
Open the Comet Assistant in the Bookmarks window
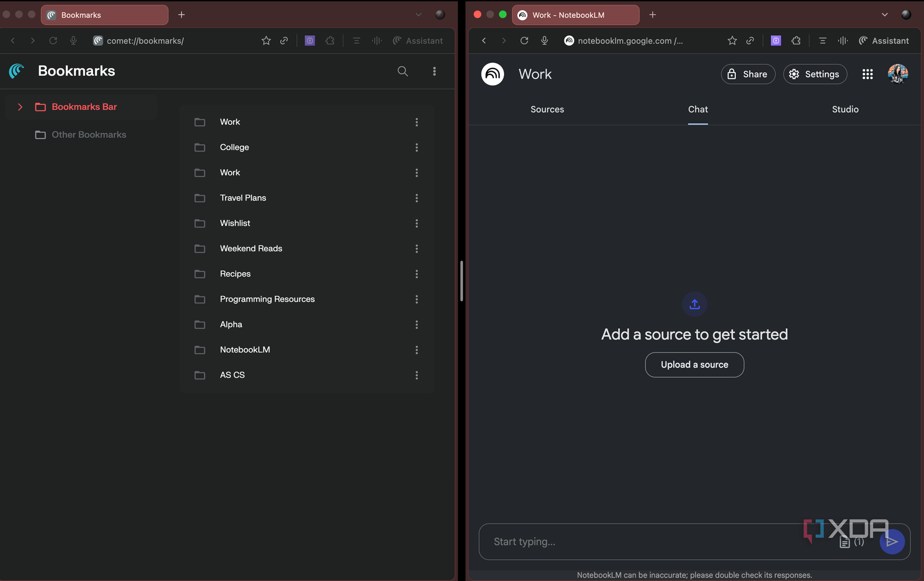(418, 40)
